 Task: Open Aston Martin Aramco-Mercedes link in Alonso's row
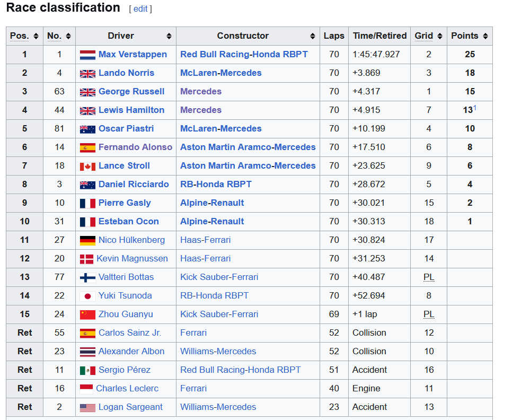tap(248, 147)
